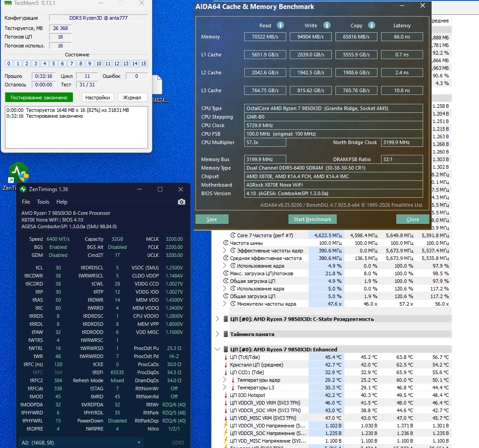Expand Эффективные частоты ядер row

(225, 250)
